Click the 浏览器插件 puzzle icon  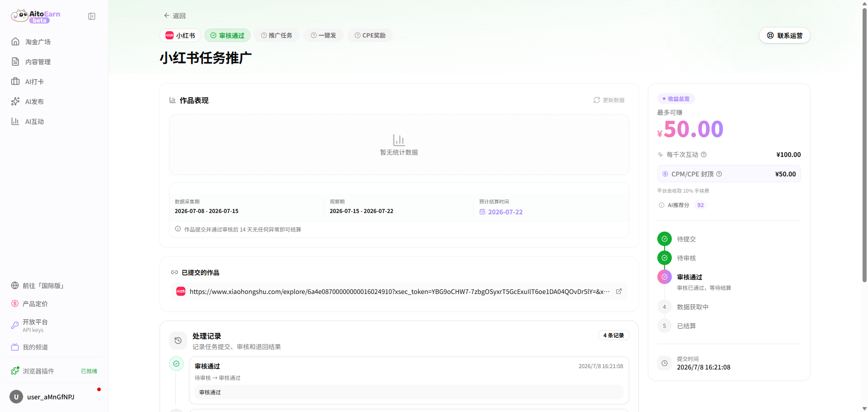pos(15,371)
